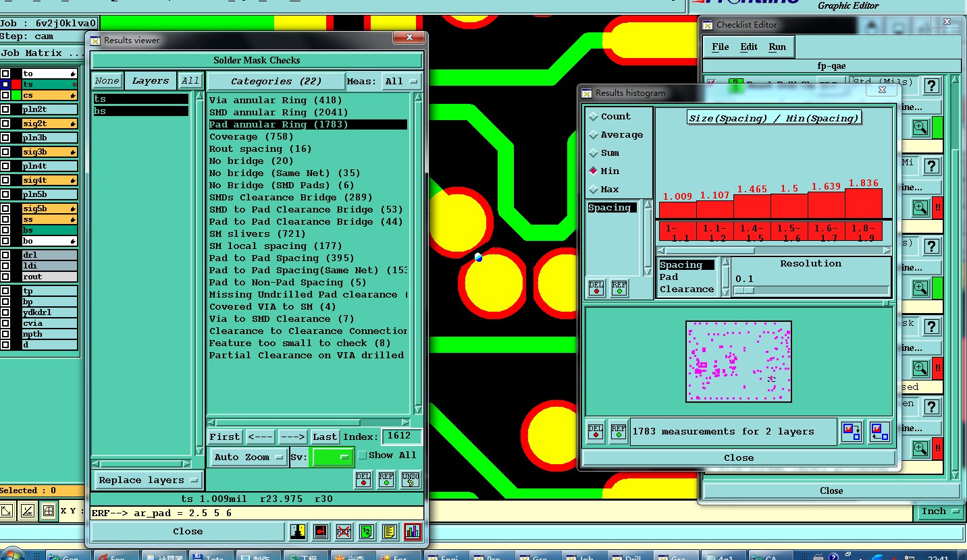Viewport: 967px width, 560px height.
Task: Close the Results histogram with Close button
Action: pyautogui.click(x=739, y=458)
